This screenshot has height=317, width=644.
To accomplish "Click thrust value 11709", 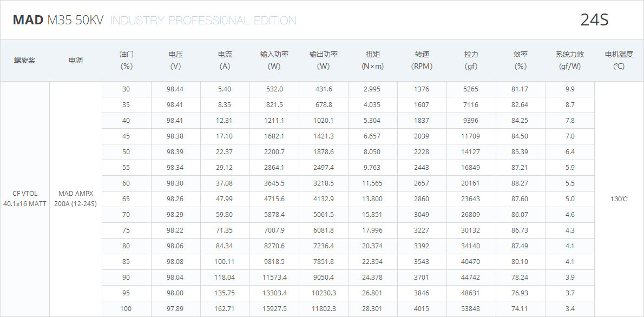I will click(471, 136).
